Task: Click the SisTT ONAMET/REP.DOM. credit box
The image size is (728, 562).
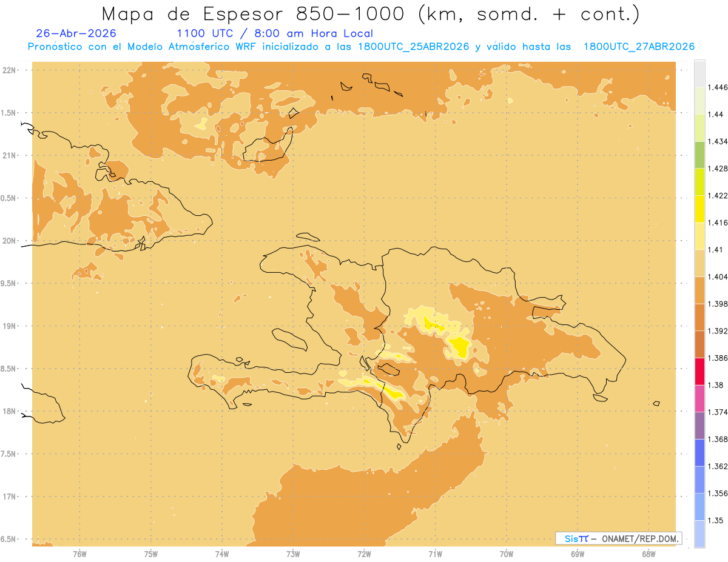Action: [x=619, y=538]
